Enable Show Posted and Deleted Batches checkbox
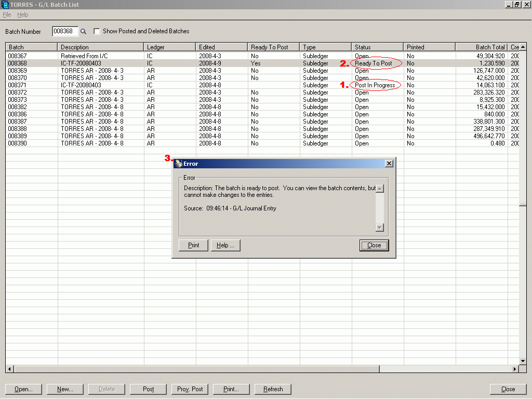Viewport: 532px width, 399px height. [x=97, y=32]
